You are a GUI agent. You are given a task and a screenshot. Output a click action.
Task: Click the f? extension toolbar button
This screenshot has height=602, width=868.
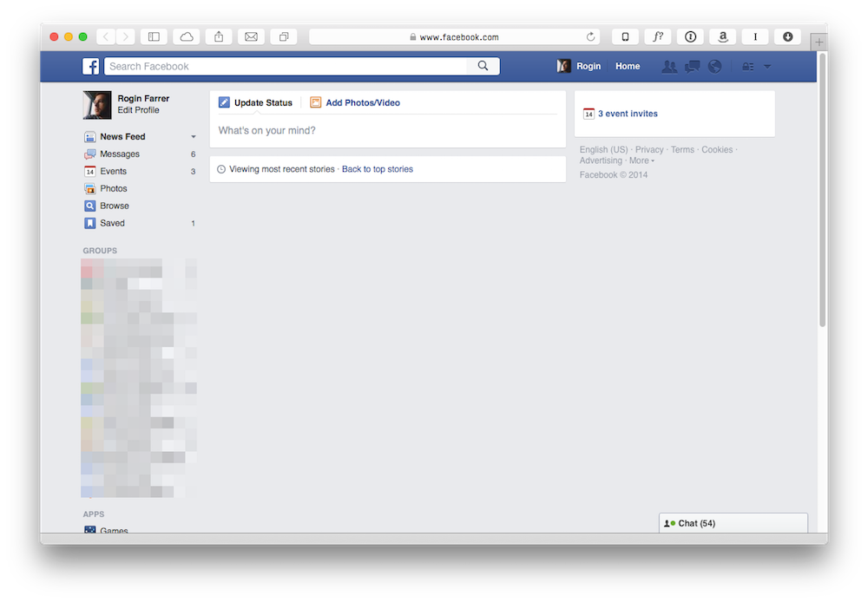658,36
